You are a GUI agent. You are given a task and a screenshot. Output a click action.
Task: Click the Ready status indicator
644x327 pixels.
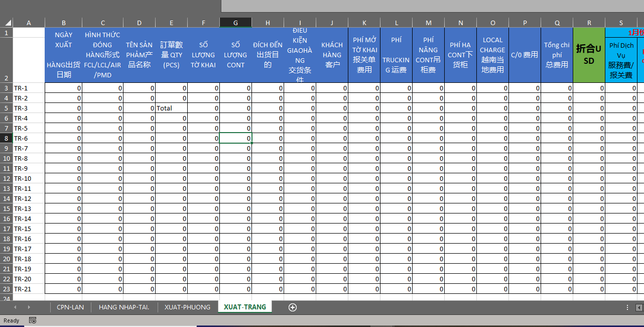tap(11, 320)
